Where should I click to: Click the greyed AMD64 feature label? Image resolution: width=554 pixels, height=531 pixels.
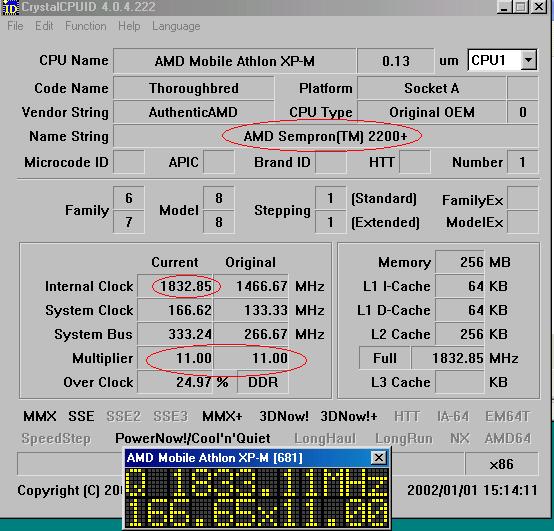click(507, 438)
